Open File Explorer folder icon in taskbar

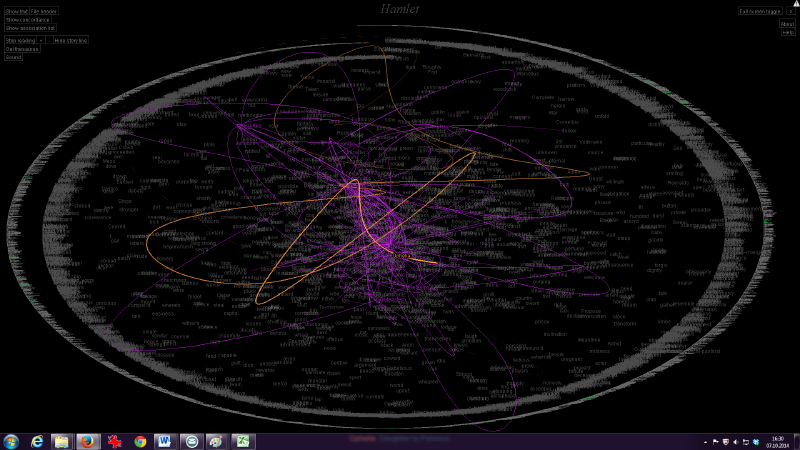[62, 441]
